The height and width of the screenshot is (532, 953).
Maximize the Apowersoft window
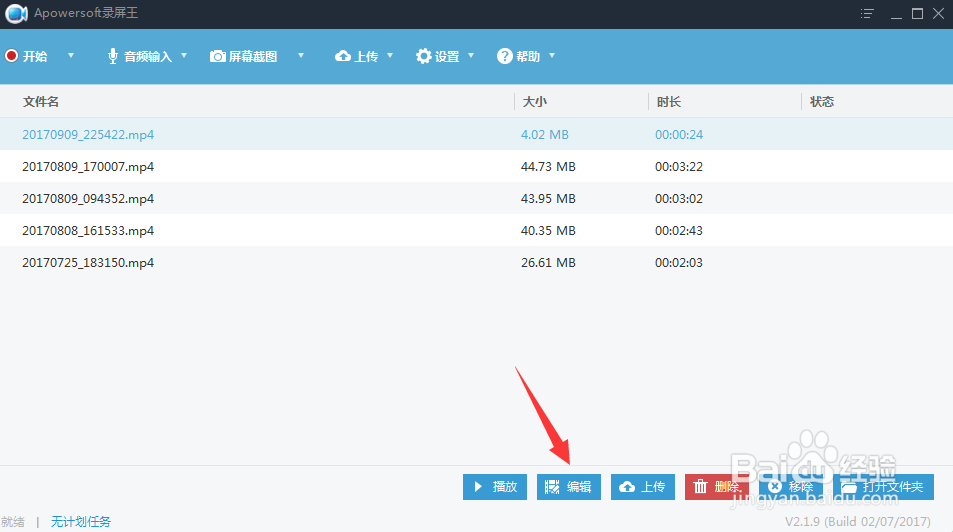917,13
